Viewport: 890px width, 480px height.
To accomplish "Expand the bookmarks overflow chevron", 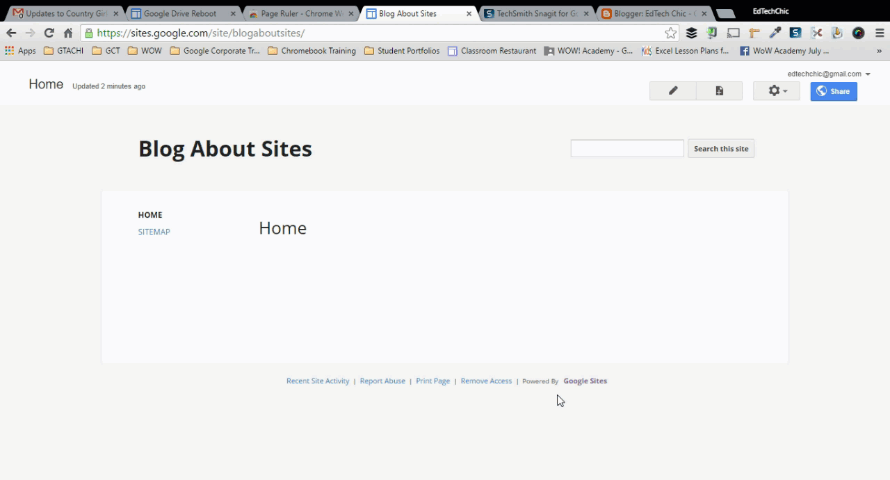I will coord(879,50).
